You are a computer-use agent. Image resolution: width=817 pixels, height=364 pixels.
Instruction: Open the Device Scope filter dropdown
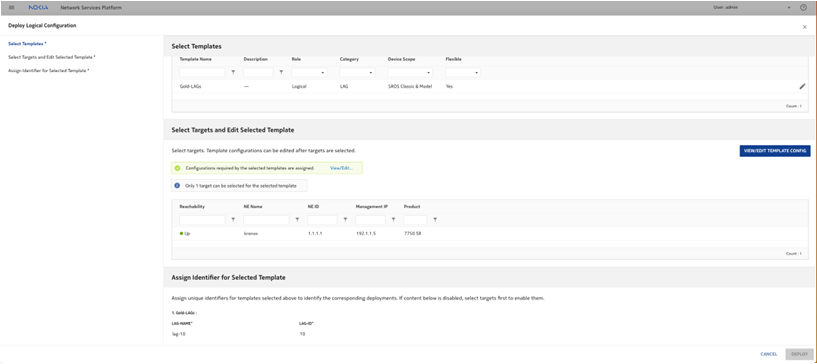[410, 72]
